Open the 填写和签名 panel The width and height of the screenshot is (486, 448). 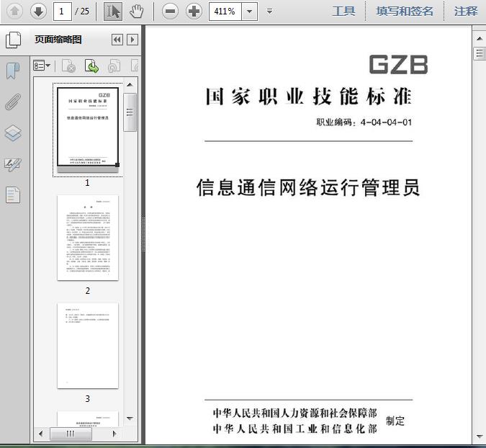405,12
